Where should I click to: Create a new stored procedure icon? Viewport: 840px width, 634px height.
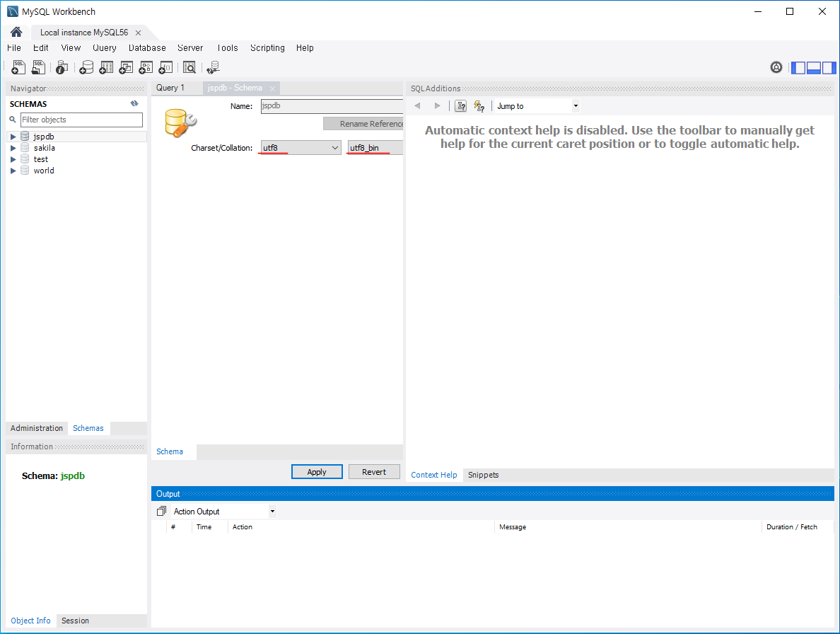[x=146, y=67]
